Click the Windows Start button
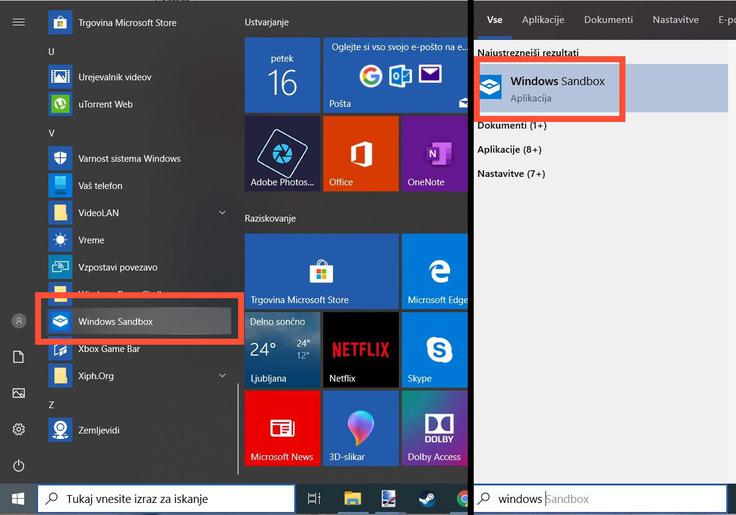The height and width of the screenshot is (515, 736). (18, 499)
